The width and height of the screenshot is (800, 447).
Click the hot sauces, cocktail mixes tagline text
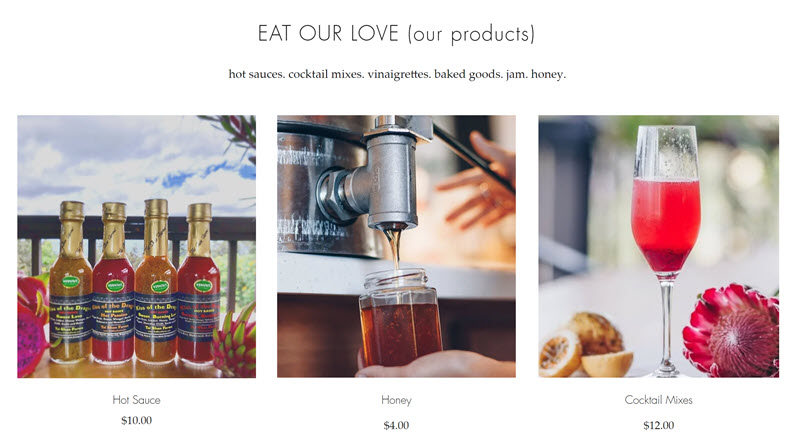click(397, 74)
